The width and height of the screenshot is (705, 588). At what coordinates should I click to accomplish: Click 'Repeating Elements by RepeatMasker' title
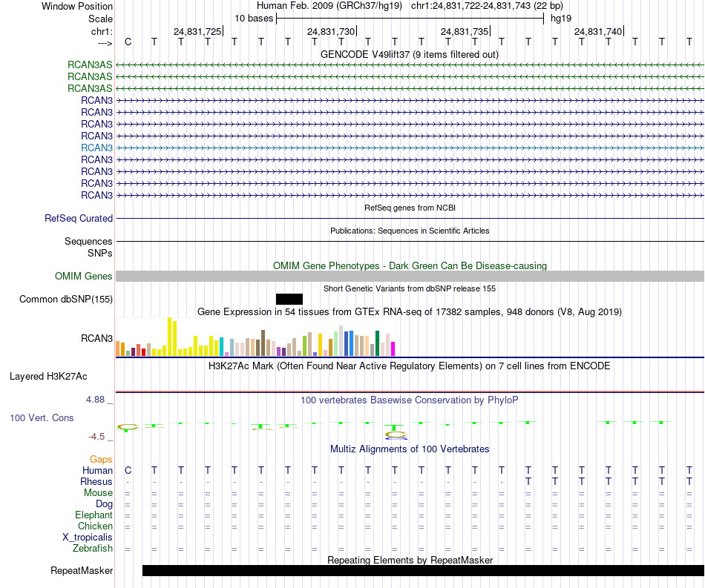coord(410,560)
